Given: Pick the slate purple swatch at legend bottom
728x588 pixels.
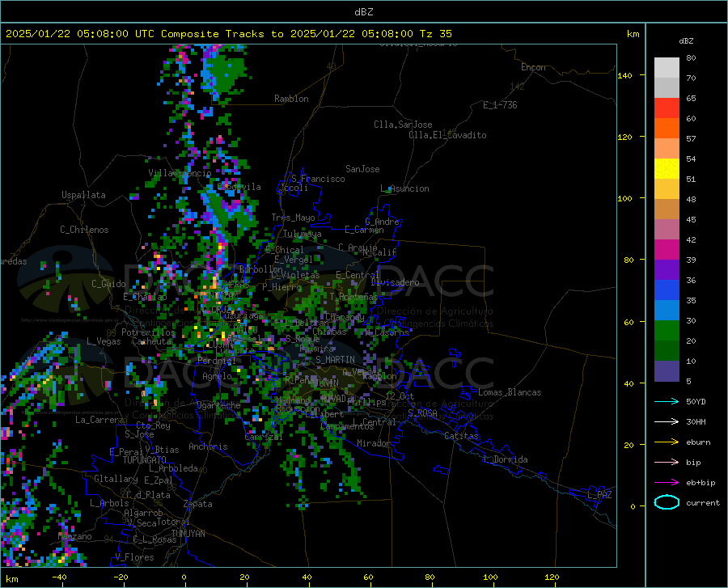Looking at the screenshot, I should 667,371.
